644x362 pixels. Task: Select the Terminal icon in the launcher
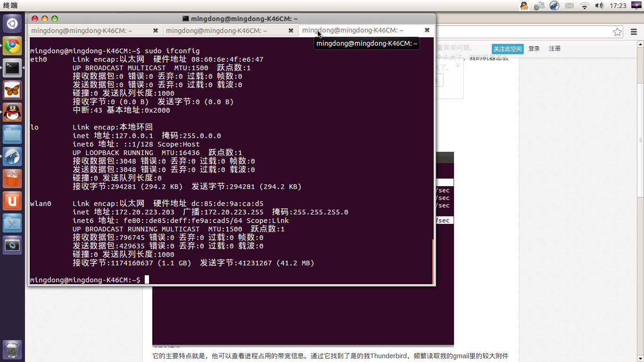click(x=12, y=68)
